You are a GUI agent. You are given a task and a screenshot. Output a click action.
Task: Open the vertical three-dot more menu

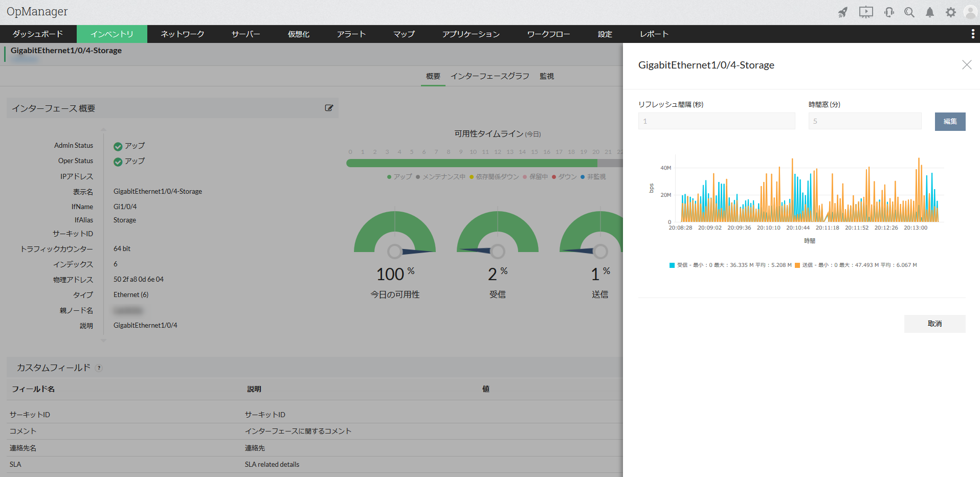[972, 34]
